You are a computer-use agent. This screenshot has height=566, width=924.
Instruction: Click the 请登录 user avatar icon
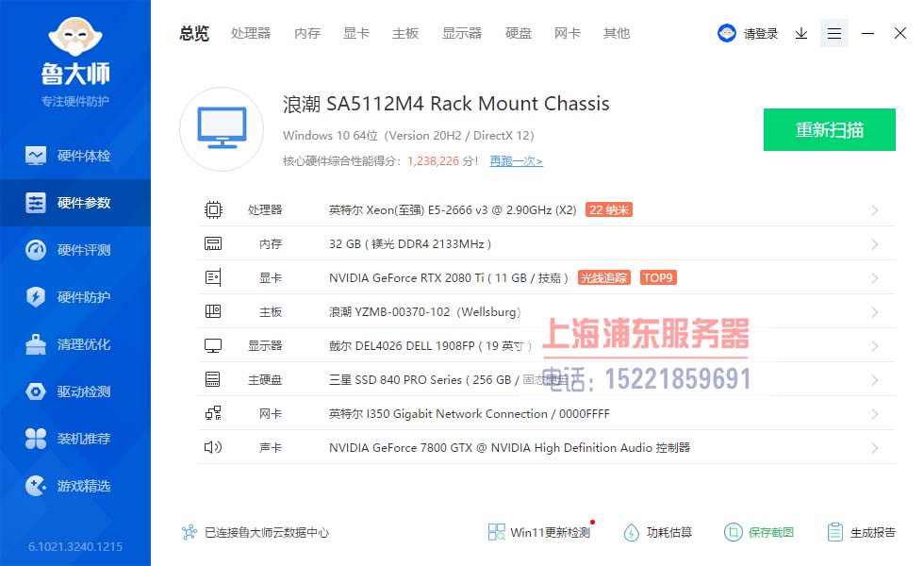727,33
